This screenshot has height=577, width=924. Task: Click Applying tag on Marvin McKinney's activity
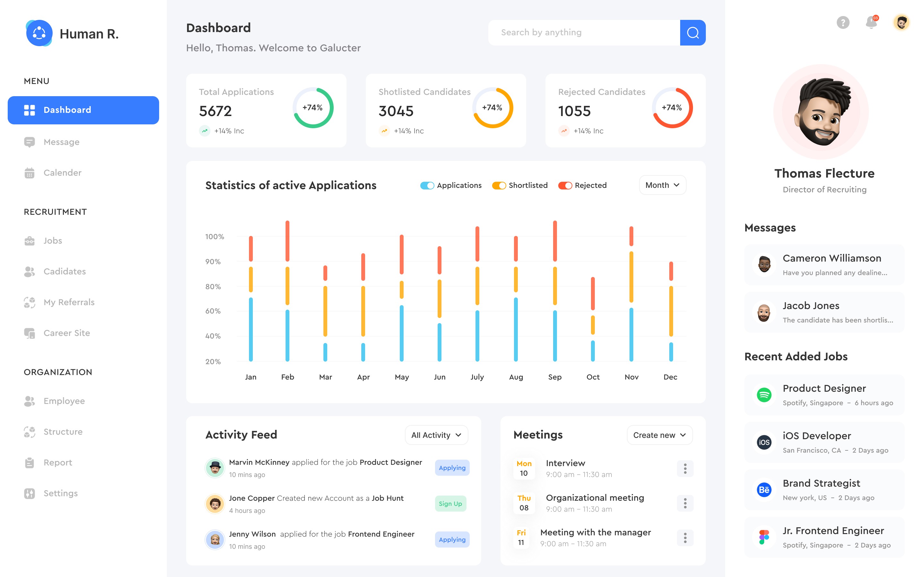click(x=452, y=468)
